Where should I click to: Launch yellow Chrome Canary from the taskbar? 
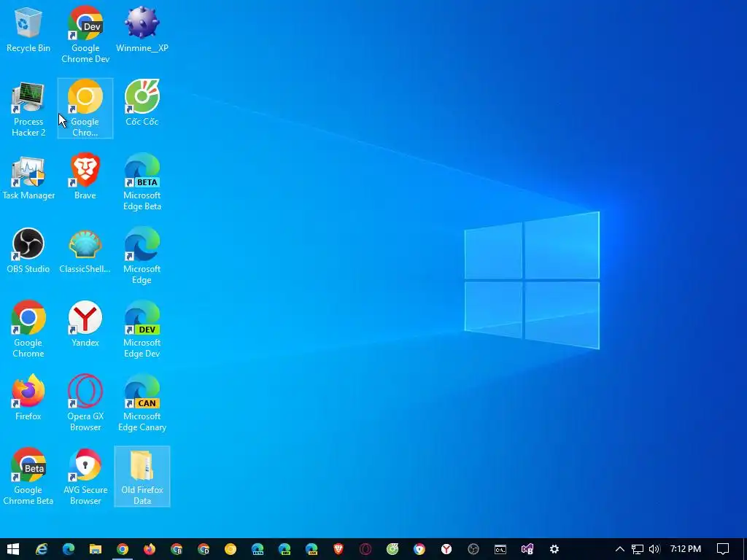[x=231, y=549]
